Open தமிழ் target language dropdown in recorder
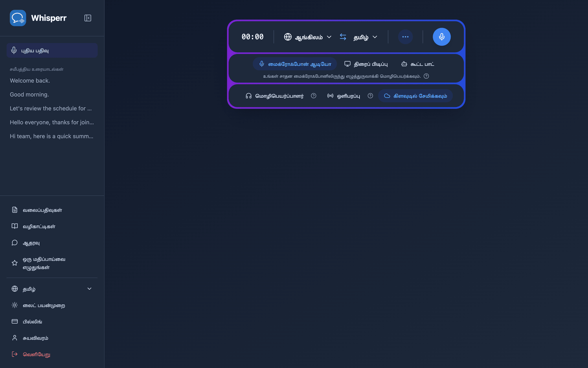Screen dimensions: 588x368 coord(365,37)
